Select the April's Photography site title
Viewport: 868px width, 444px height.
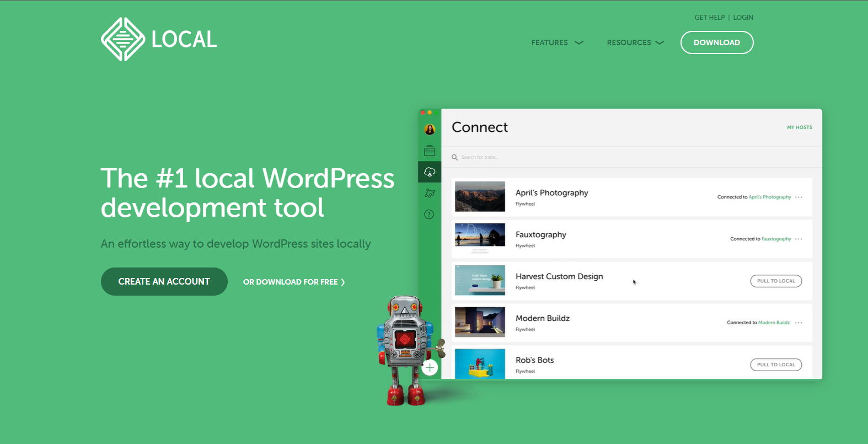point(551,192)
